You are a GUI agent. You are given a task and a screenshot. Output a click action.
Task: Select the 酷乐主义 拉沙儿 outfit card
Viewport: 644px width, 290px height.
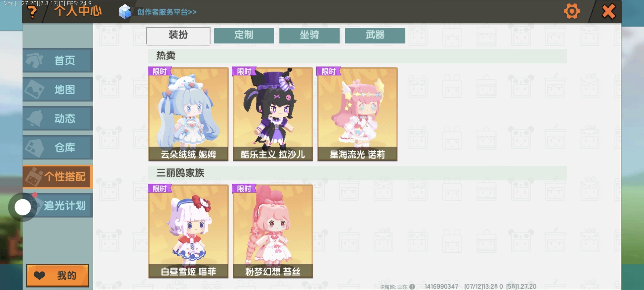(x=273, y=114)
